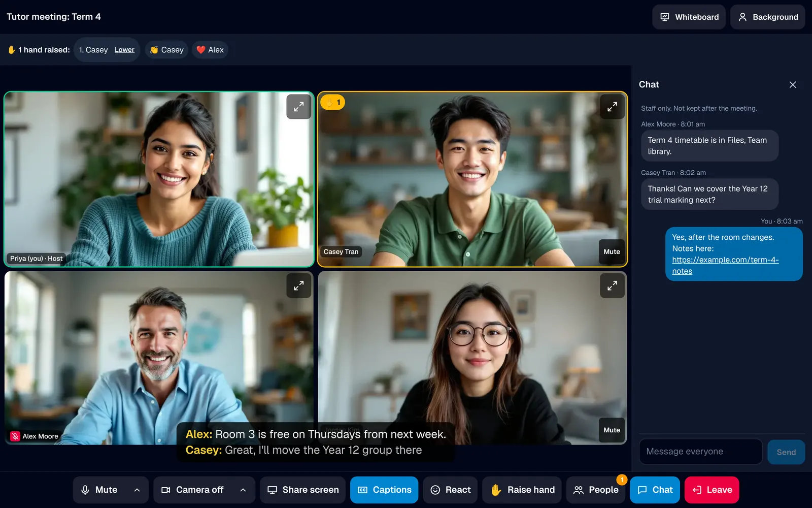Start sharing your screen

pyautogui.click(x=303, y=490)
